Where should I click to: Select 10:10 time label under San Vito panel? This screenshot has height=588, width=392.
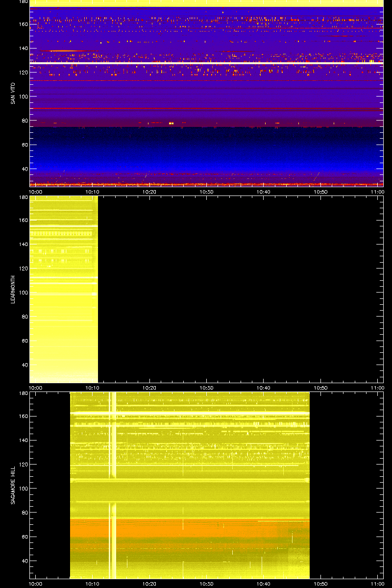point(93,192)
